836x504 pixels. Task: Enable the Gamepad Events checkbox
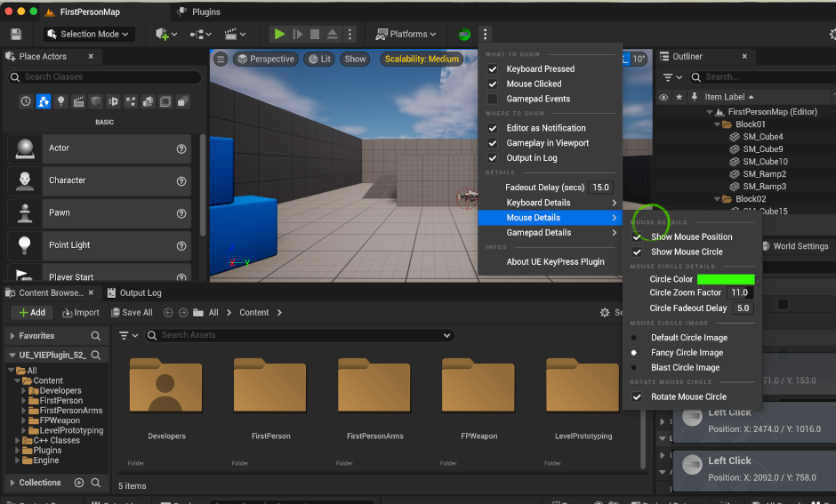493,99
